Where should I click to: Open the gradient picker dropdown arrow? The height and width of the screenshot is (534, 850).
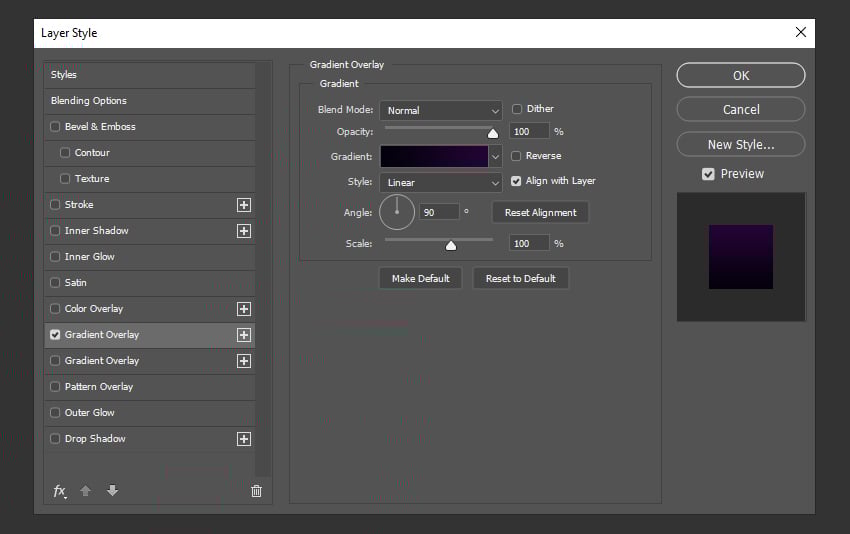tap(495, 157)
